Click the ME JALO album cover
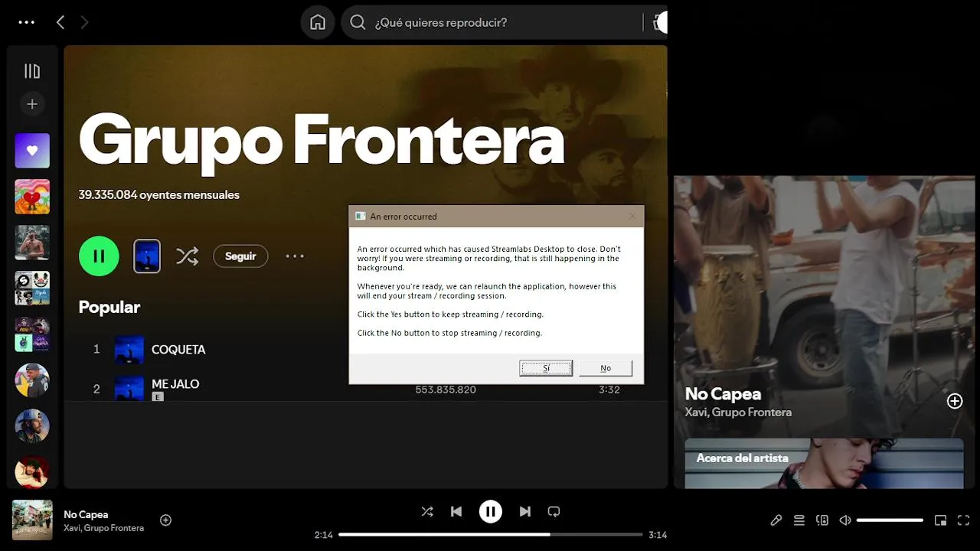This screenshot has height=551, width=980. click(x=129, y=388)
